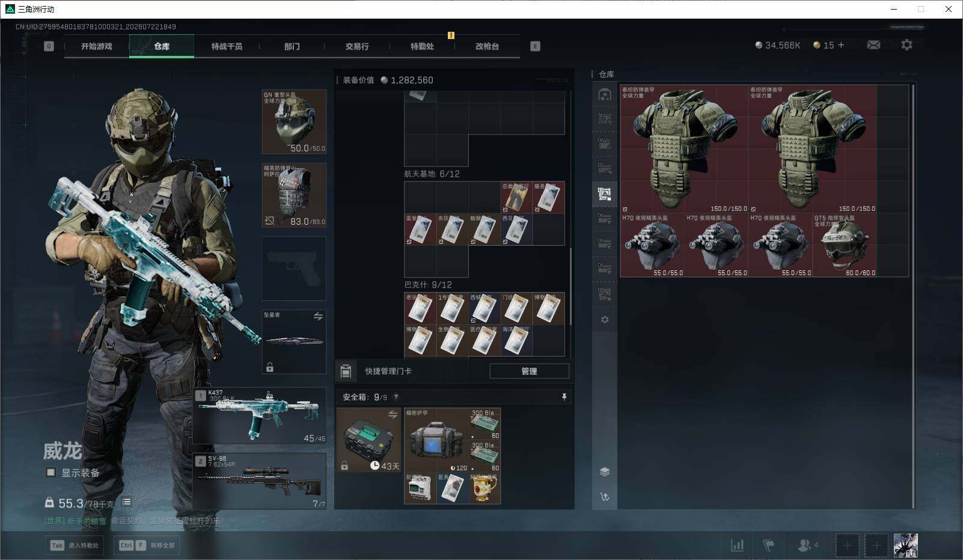Select the empty pistol slot
Screen dimensions: 963x560
tap(294, 269)
